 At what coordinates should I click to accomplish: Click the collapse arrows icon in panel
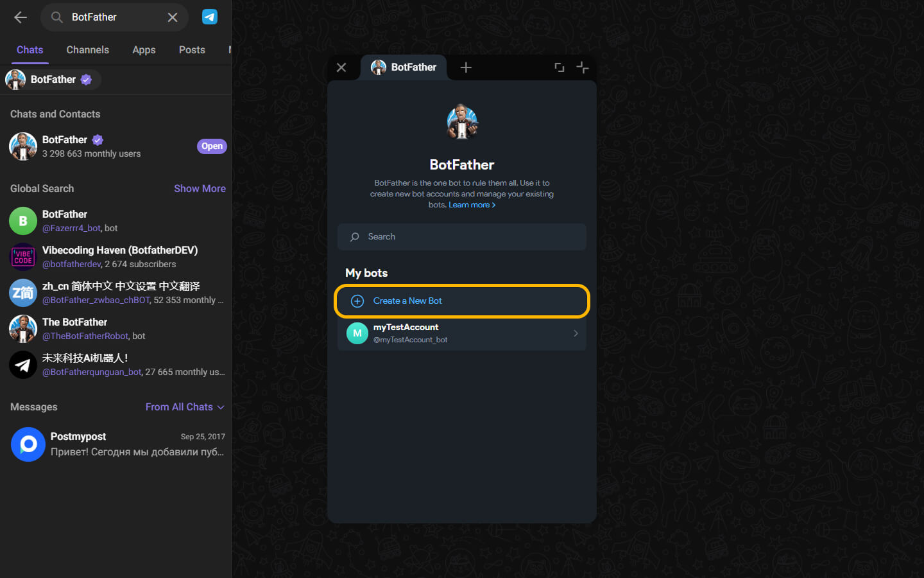[582, 67]
